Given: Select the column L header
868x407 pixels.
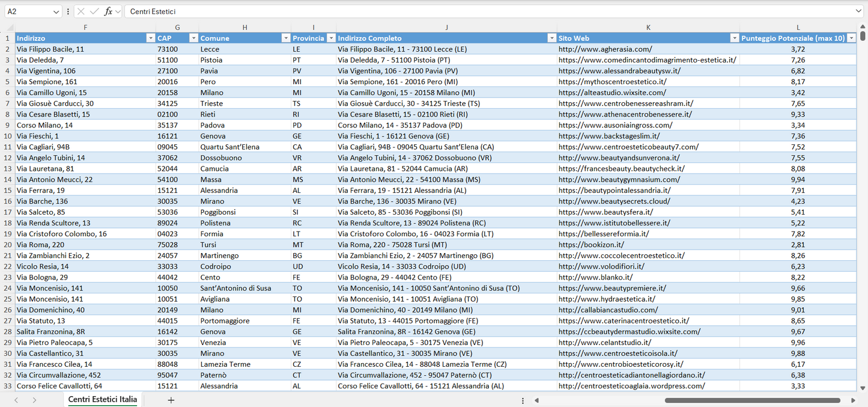Looking at the screenshot, I should (798, 27).
